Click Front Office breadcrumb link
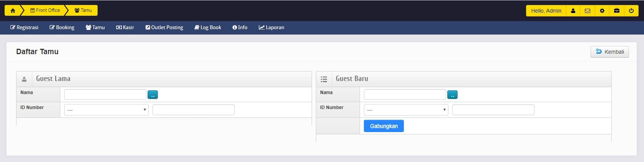Image resolution: width=644 pixels, height=162 pixels. tap(45, 10)
